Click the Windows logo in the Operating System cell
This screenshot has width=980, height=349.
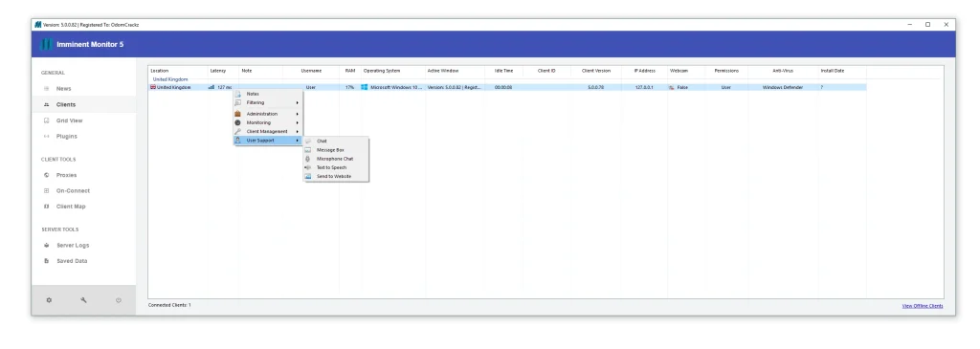(365, 87)
